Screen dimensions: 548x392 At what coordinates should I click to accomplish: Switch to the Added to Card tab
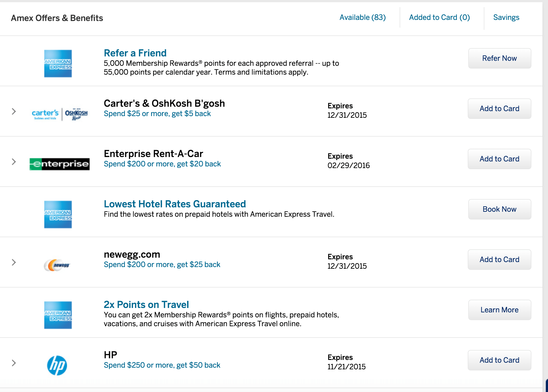(x=439, y=17)
